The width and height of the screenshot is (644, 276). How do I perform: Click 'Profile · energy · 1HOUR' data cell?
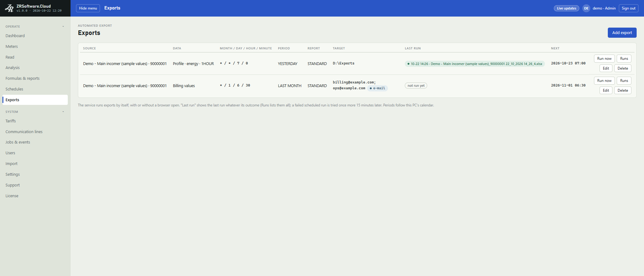coord(193,64)
